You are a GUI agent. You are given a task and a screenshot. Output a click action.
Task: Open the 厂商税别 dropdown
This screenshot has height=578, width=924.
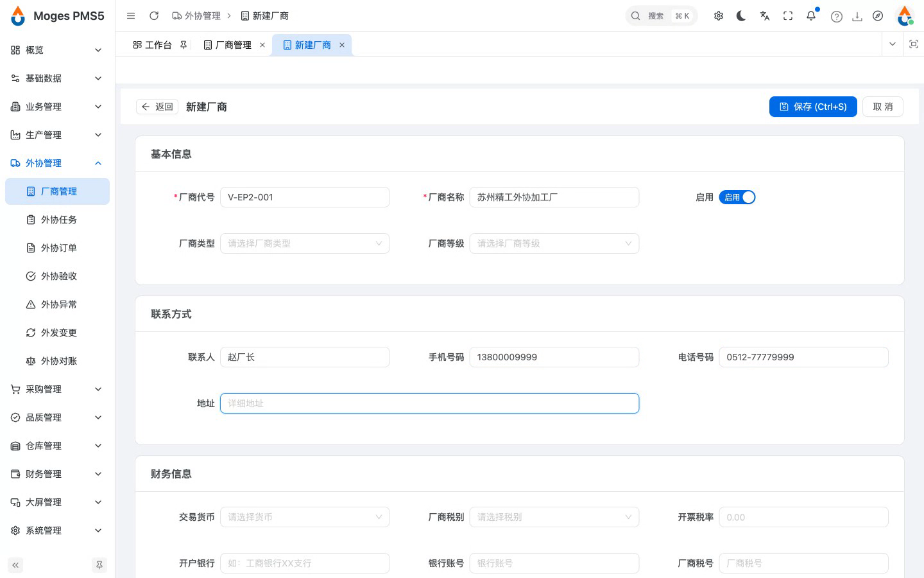[554, 517]
